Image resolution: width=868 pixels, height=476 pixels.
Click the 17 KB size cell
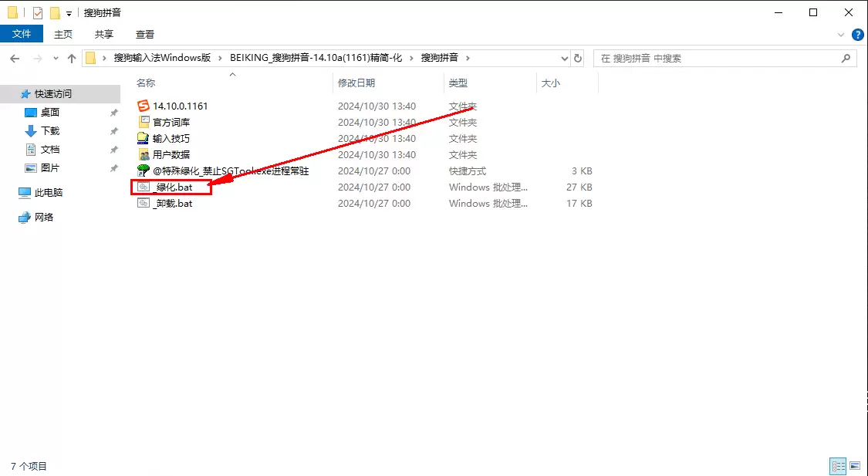(579, 203)
